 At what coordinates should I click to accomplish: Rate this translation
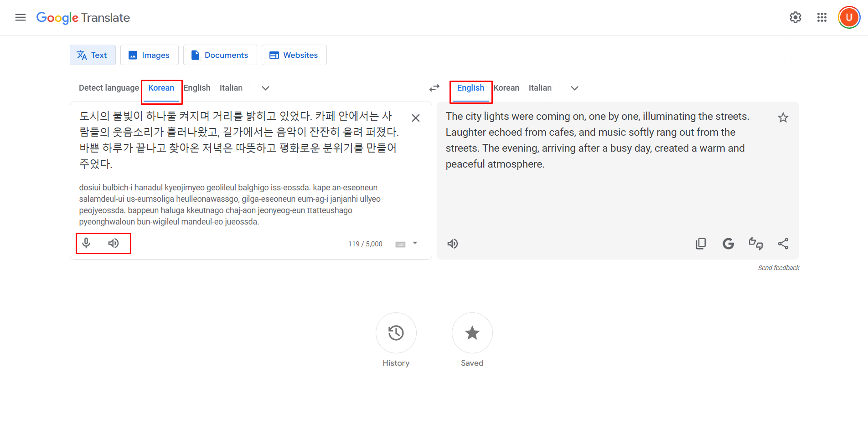click(756, 244)
